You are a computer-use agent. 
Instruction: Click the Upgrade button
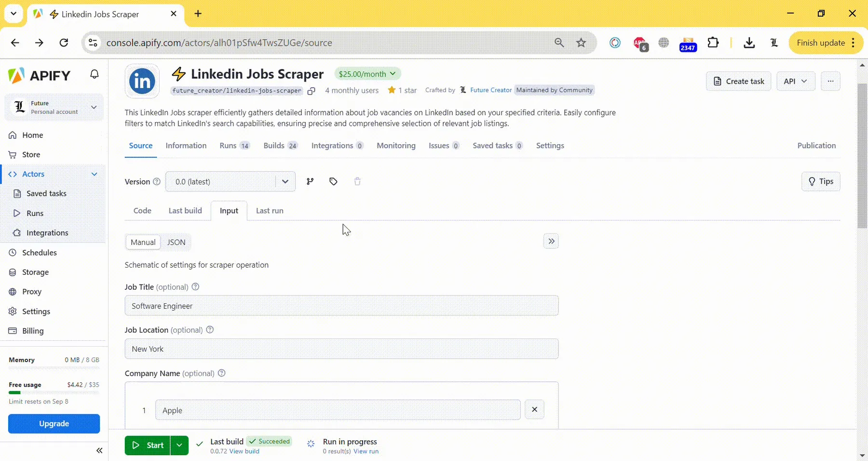pyautogui.click(x=54, y=423)
